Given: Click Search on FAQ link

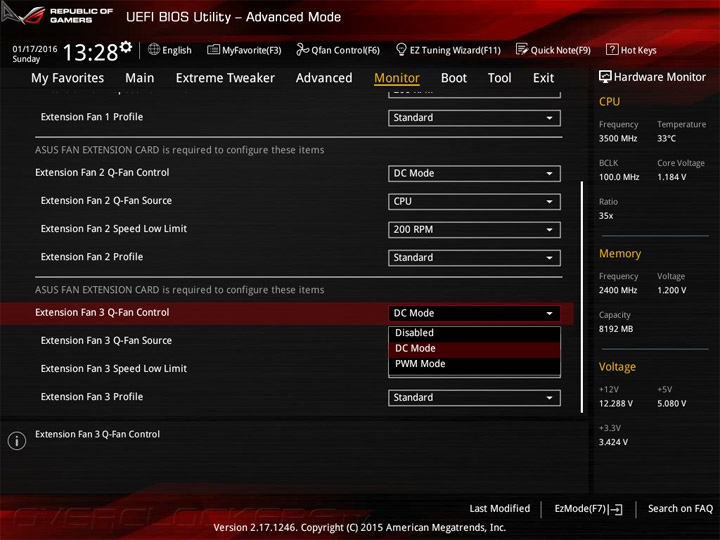Looking at the screenshot, I should point(681,509).
